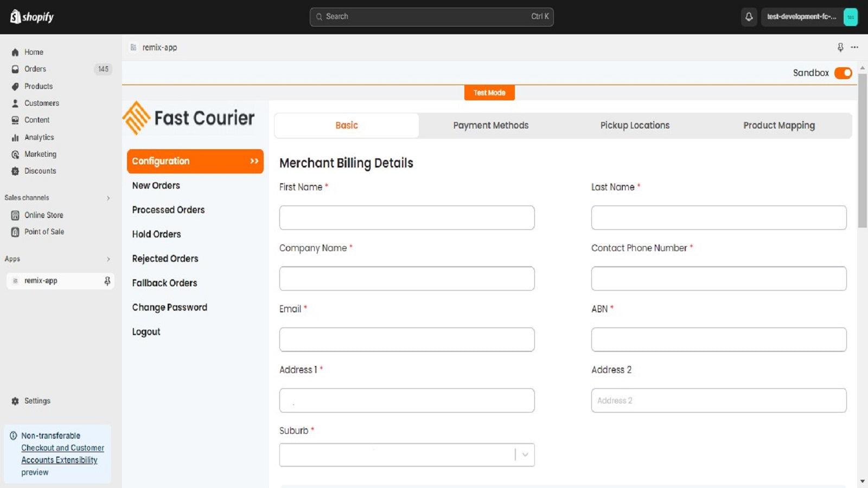Image resolution: width=868 pixels, height=488 pixels.
Task: Switch to the Payment Methods tab
Action: click(x=490, y=125)
